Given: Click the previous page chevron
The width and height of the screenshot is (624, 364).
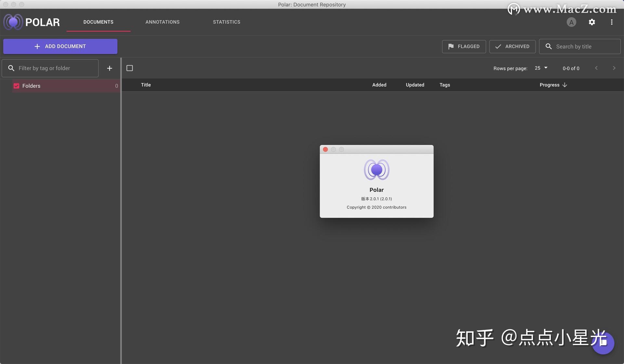Looking at the screenshot, I should click(596, 68).
